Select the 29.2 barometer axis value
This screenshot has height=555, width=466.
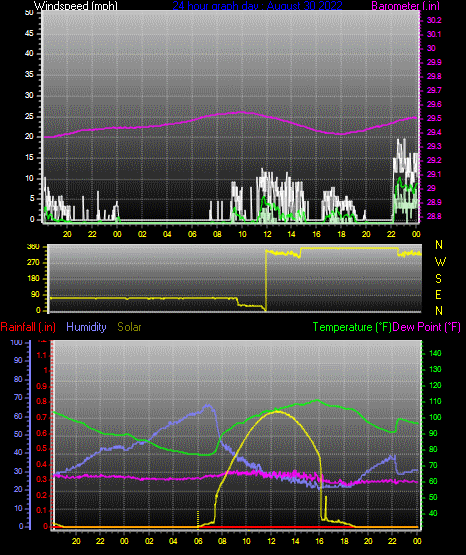point(434,160)
